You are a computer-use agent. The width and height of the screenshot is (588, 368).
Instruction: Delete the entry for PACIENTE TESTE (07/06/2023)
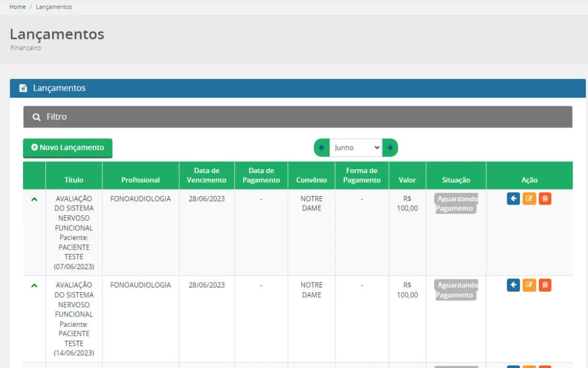tap(545, 199)
